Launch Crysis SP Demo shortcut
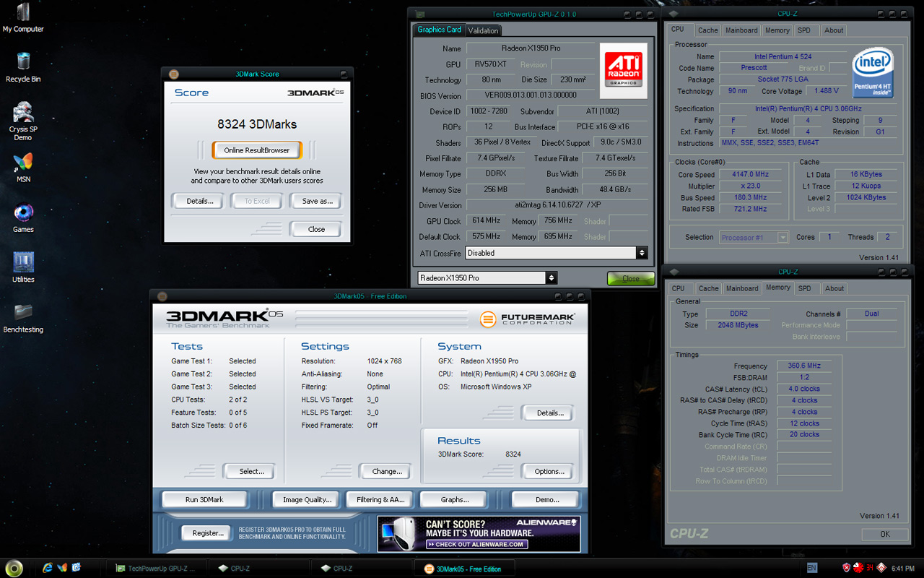 pos(23,121)
